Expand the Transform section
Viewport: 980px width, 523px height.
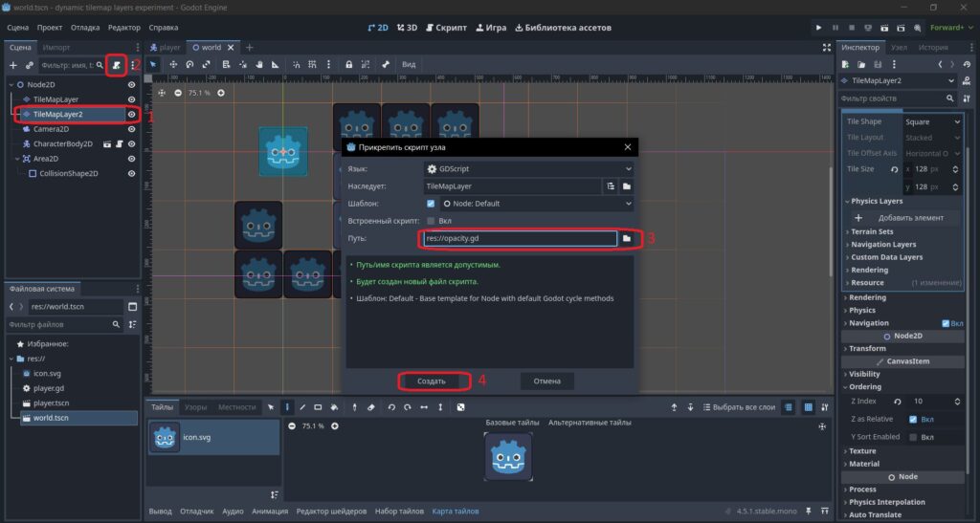click(x=866, y=348)
